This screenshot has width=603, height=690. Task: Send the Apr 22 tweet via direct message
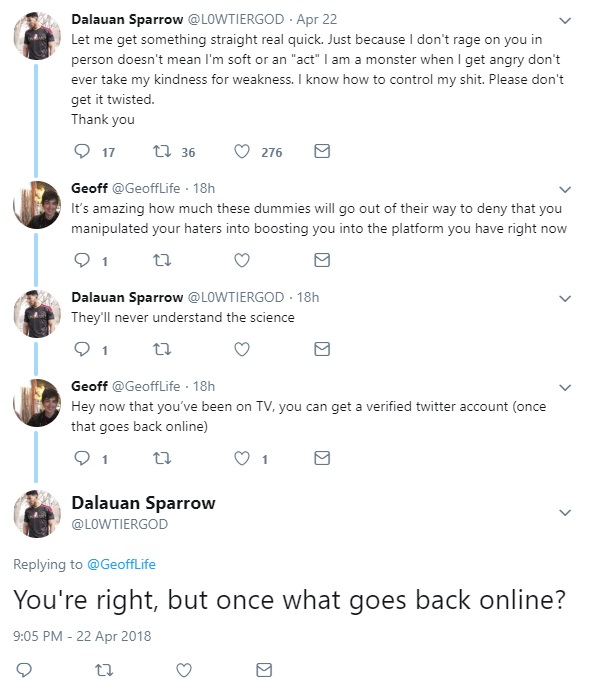click(x=322, y=151)
